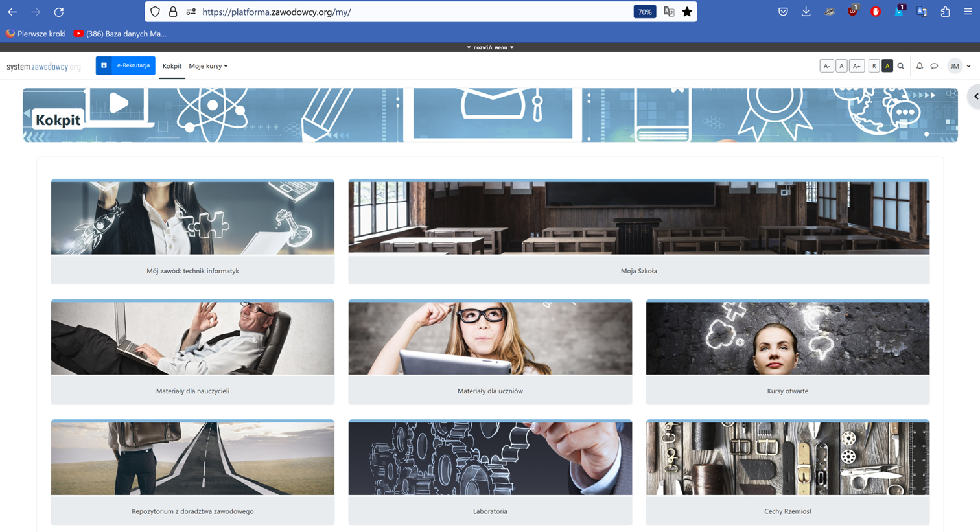The image size is (980, 532).
Task: Decrease font size with A- button
Action: point(826,66)
